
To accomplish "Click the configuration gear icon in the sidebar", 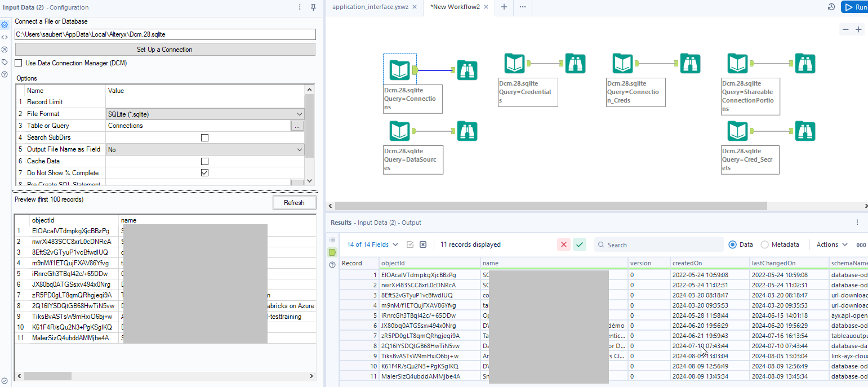I will coord(5,24).
